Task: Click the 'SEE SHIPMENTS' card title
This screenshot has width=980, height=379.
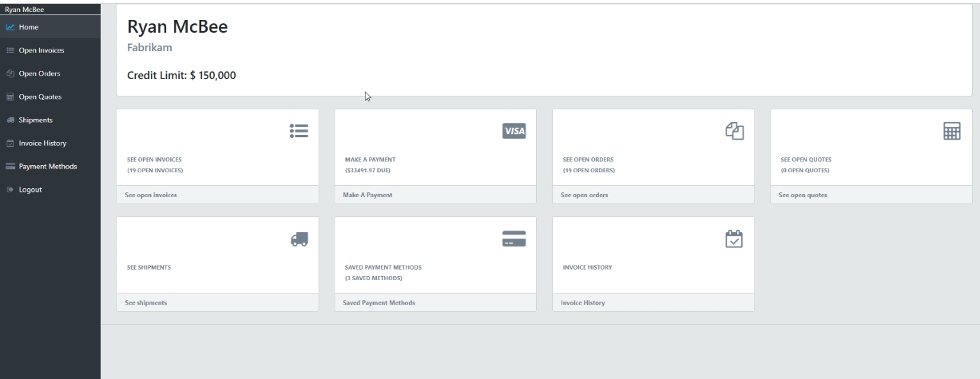Action: 149,267
